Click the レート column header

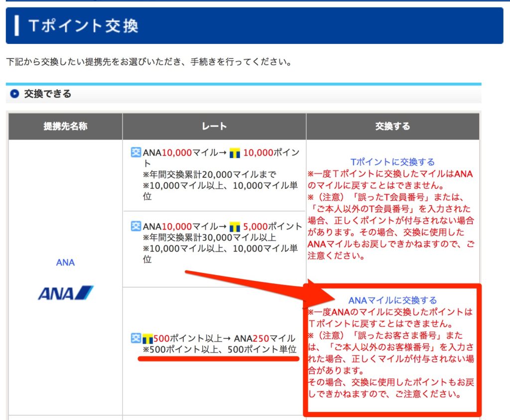click(x=214, y=126)
